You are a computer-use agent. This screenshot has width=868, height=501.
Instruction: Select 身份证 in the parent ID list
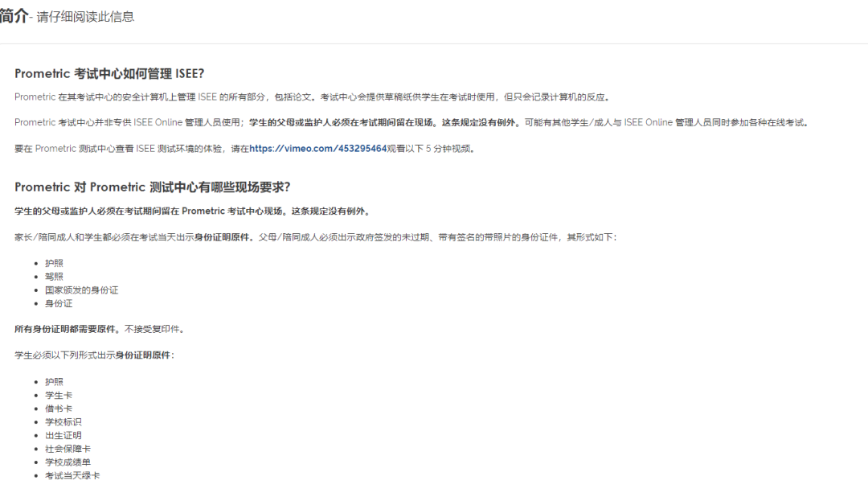pyautogui.click(x=59, y=303)
